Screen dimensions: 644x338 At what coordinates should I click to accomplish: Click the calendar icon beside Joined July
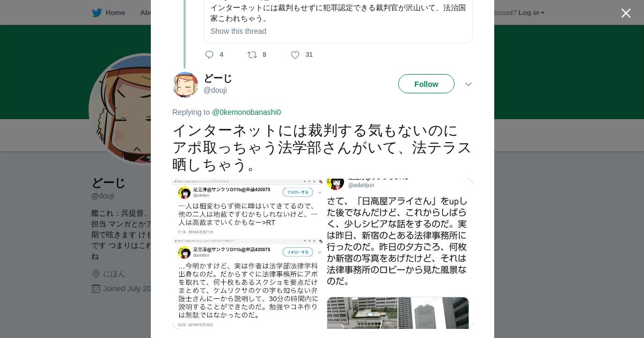pos(96,289)
